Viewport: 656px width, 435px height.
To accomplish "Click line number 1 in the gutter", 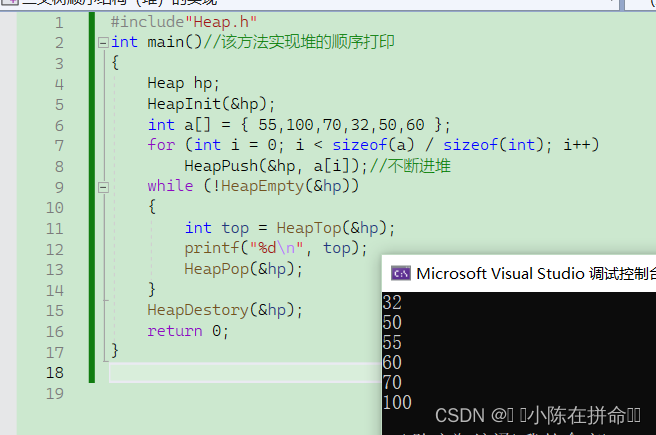I will point(59,23).
